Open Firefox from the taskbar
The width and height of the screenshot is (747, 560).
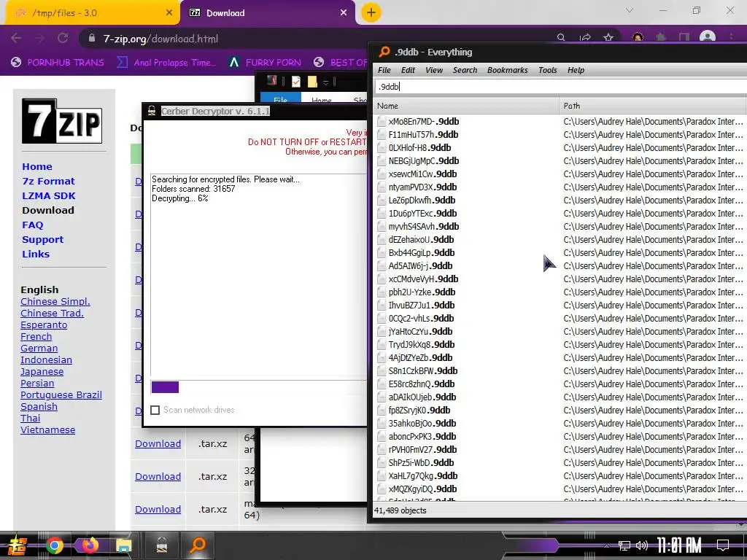(89, 545)
